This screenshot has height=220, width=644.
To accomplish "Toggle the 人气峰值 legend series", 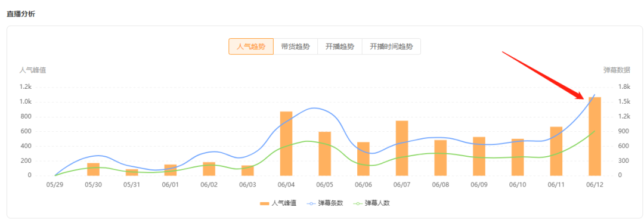I will pos(278,203).
